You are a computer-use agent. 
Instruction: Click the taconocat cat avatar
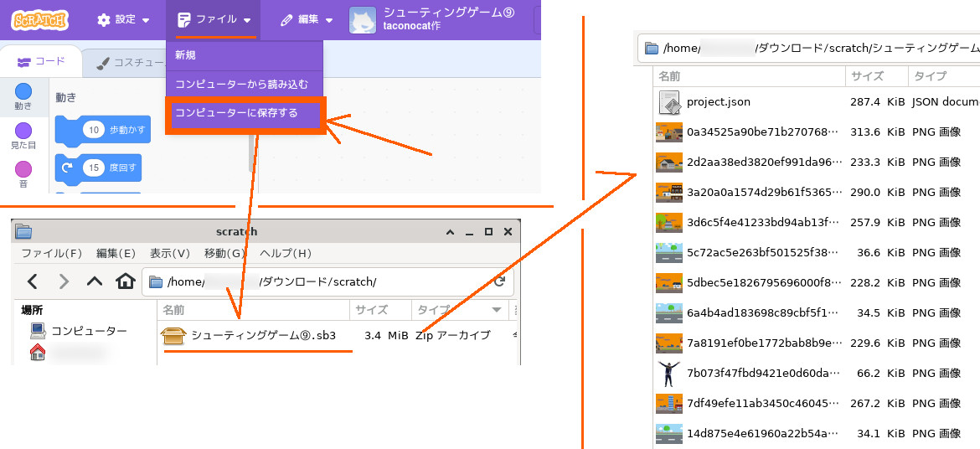click(x=363, y=20)
